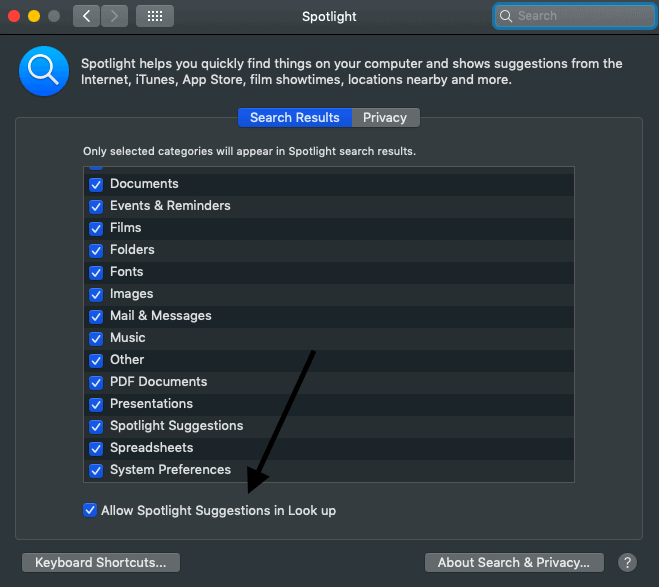Open Keyboard Shortcuts button
The height and width of the screenshot is (587, 659).
pyautogui.click(x=101, y=562)
